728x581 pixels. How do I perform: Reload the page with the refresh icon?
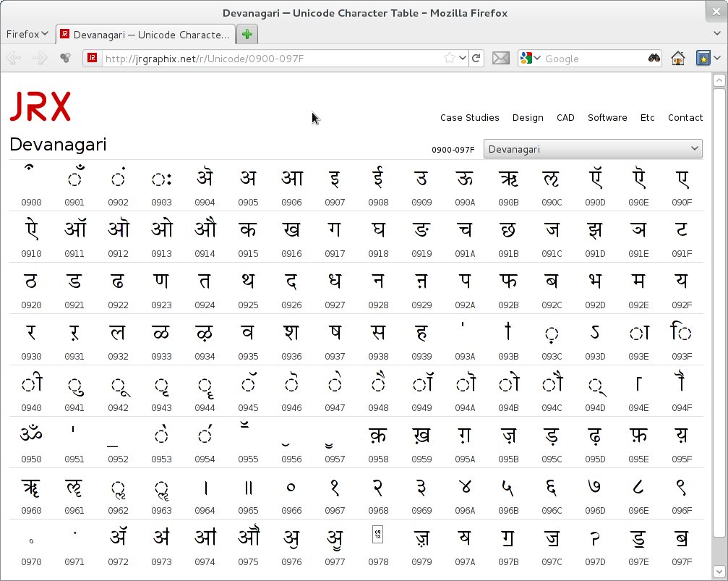point(476,58)
